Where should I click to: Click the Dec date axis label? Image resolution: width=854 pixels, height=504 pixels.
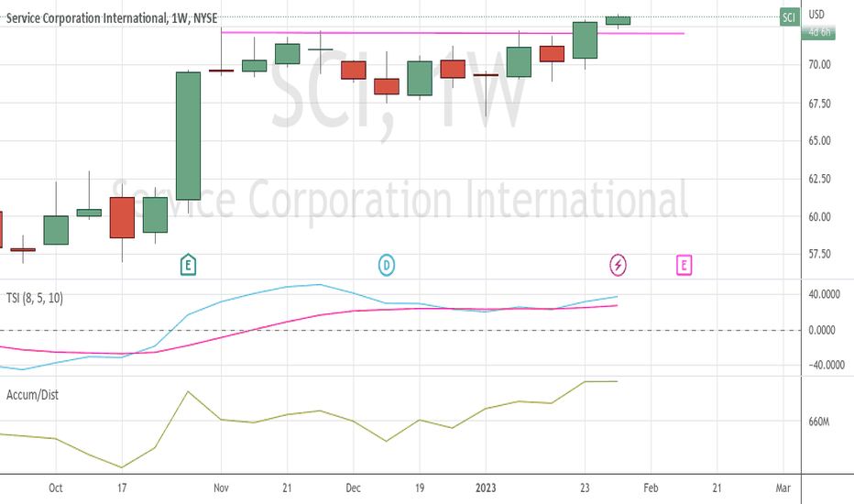(353, 488)
